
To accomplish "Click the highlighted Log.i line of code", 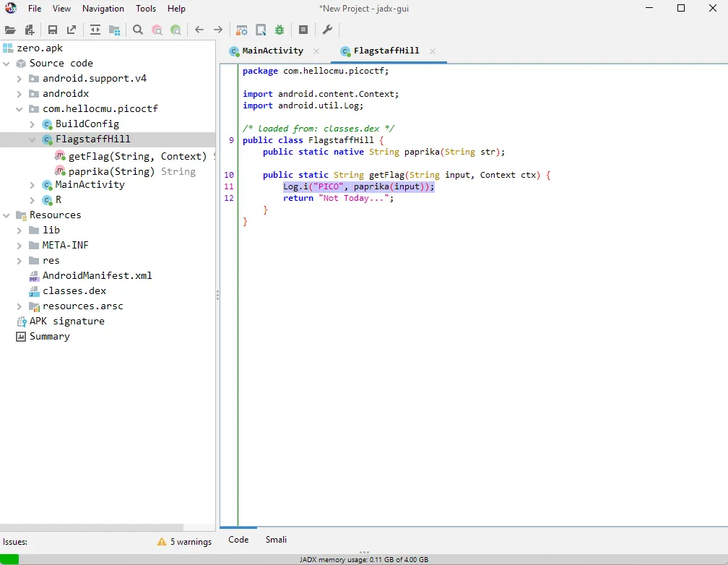I will (x=358, y=186).
